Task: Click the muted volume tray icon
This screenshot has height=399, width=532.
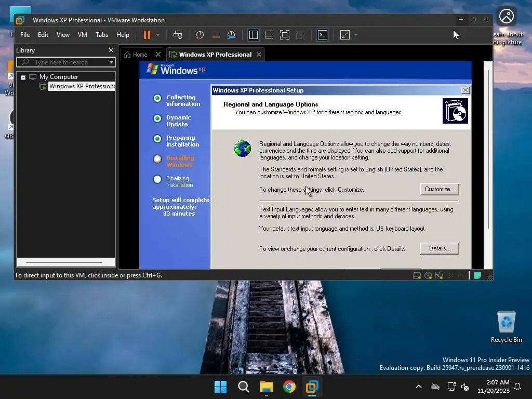Action: pyautogui.click(x=465, y=387)
